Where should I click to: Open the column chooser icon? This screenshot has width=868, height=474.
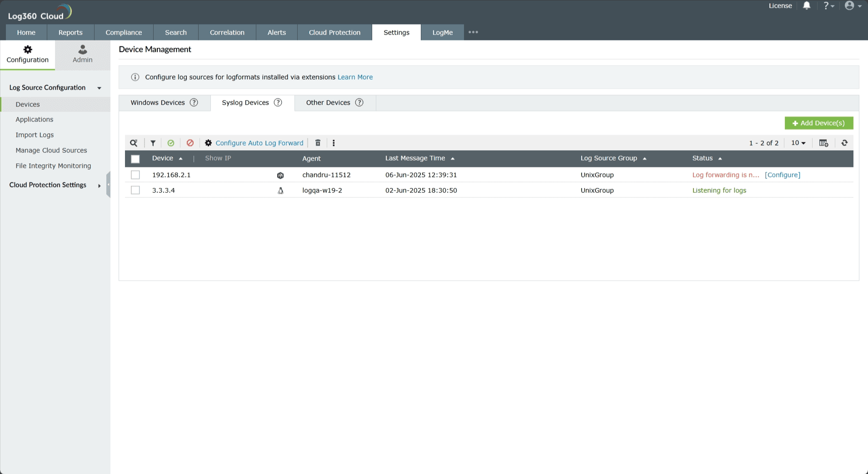(x=823, y=143)
